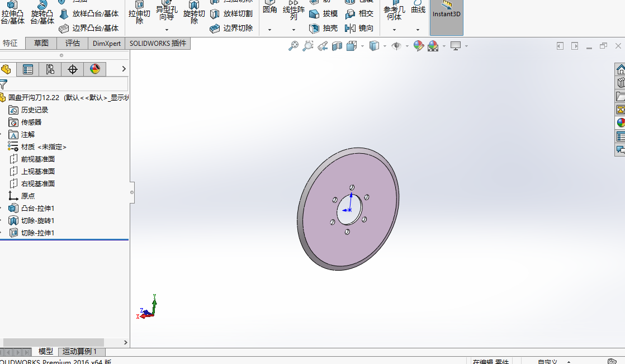
Task: Open the View Settings dropdown arrow
Action: coord(466,46)
